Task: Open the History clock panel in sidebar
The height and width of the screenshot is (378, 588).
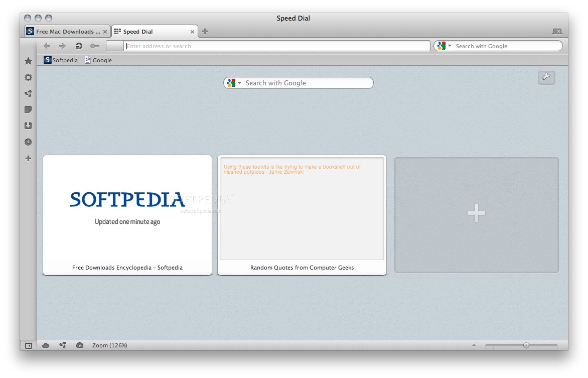Action: click(28, 142)
